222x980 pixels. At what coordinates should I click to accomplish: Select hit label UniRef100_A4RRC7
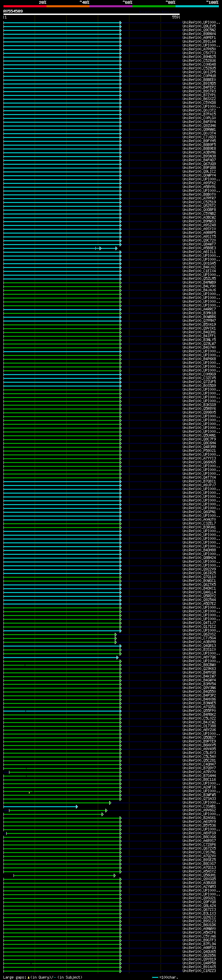tap(199, 309)
